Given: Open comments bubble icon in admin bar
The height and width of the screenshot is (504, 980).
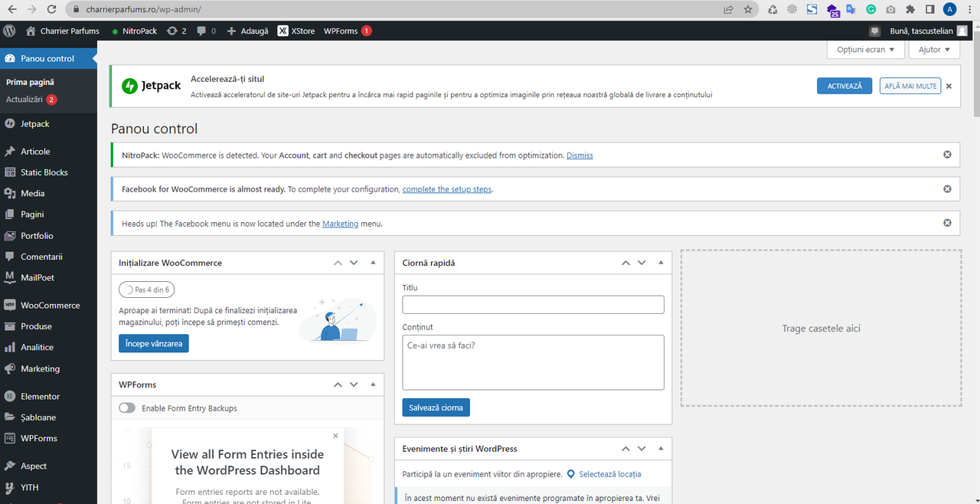Looking at the screenshot, I should 206,31.
